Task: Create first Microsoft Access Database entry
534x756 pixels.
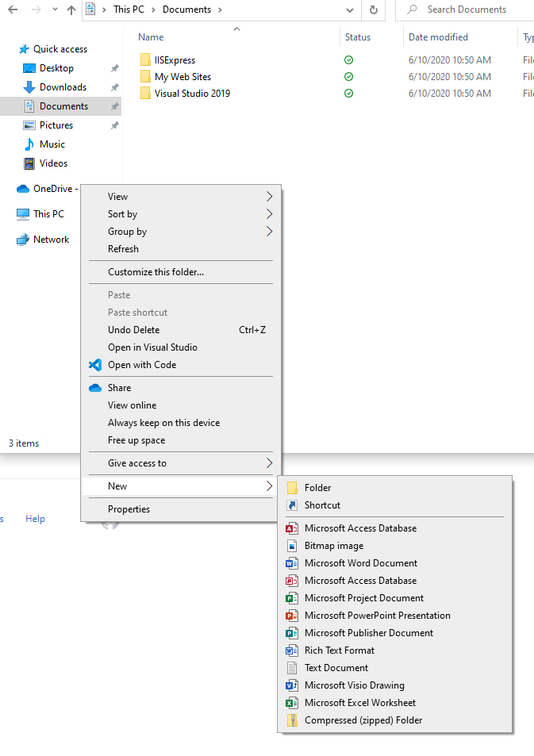Action: pyautogui.click(x=395, y=528)
